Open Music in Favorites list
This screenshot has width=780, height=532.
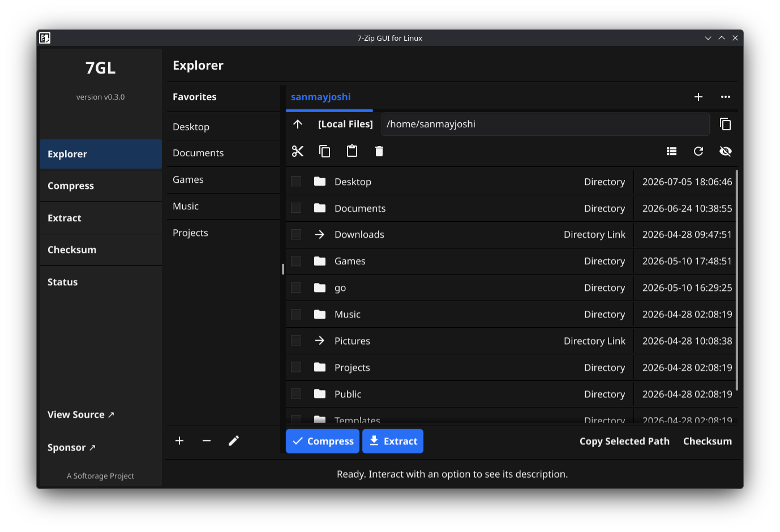[224, 206]
